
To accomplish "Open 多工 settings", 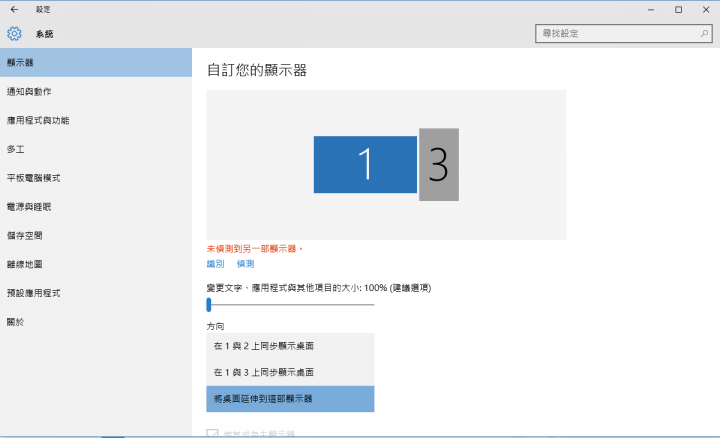I will (x=96, y=149).
